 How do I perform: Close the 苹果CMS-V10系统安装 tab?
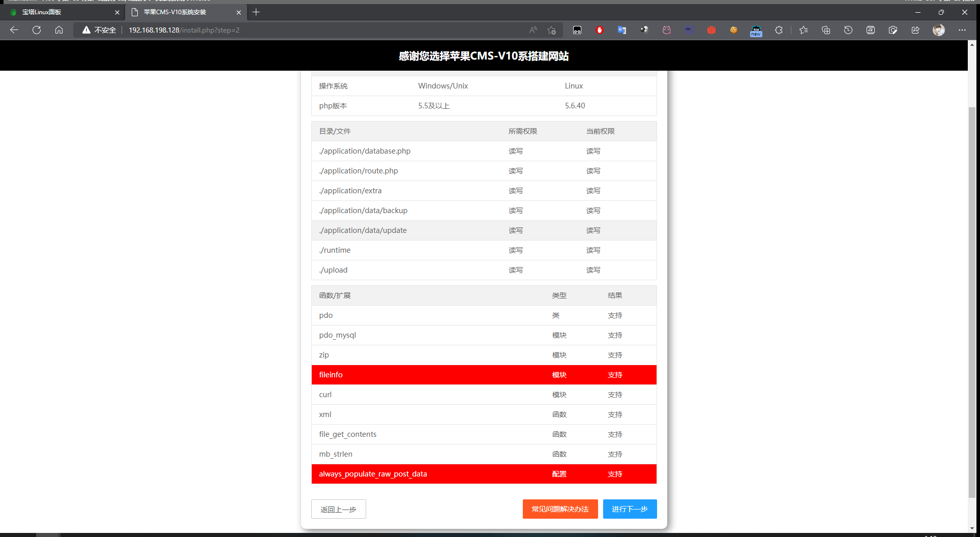[239, 12]
